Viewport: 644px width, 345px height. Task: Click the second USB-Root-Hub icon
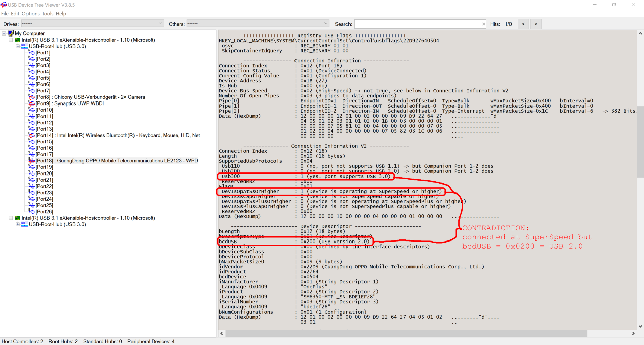coord(24,224)
